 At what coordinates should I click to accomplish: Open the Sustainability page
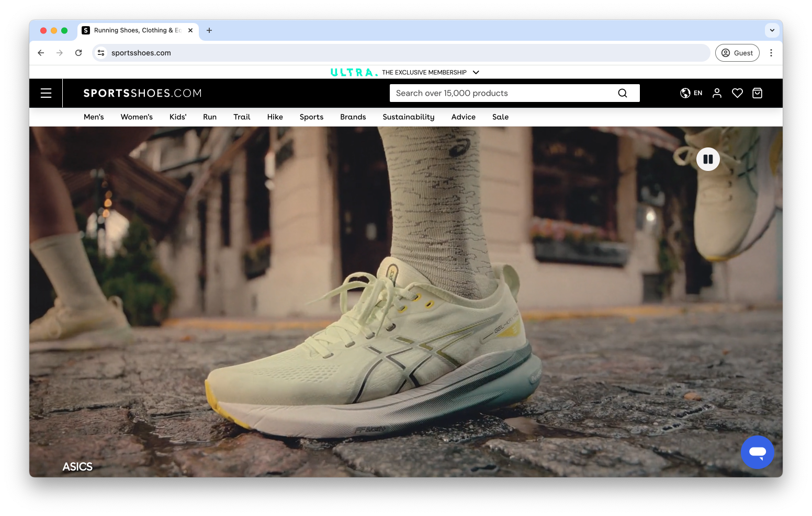pyautogui.click(x=409, y=117)
